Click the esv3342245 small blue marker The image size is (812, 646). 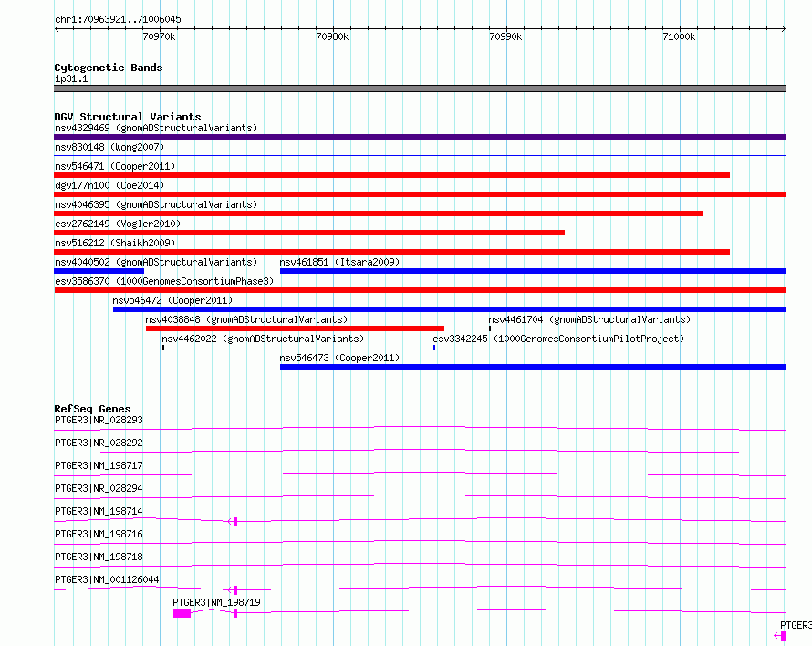(x=434, y=348)
